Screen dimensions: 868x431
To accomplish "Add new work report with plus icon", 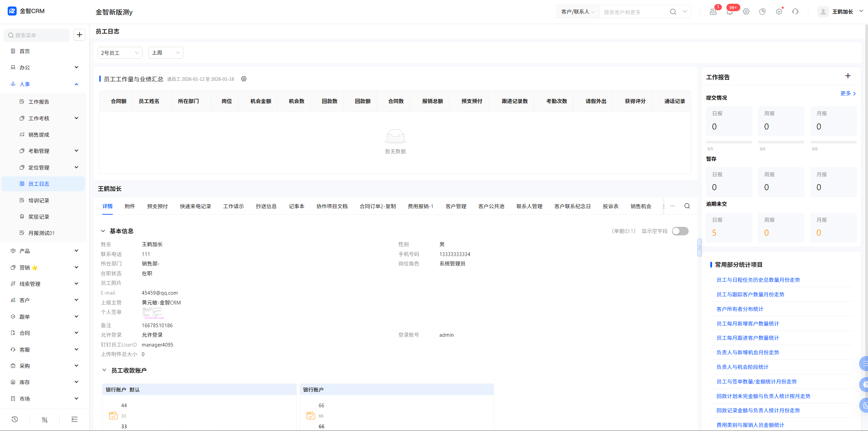I will pyautogui.click(x=848, y=76).
